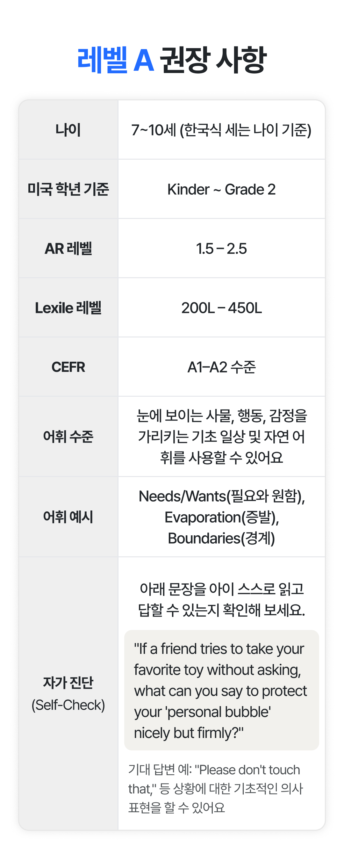Select the 어휘 예시 row label
Viewport: 344px width, 868px height.
click(x=68, y=517)
